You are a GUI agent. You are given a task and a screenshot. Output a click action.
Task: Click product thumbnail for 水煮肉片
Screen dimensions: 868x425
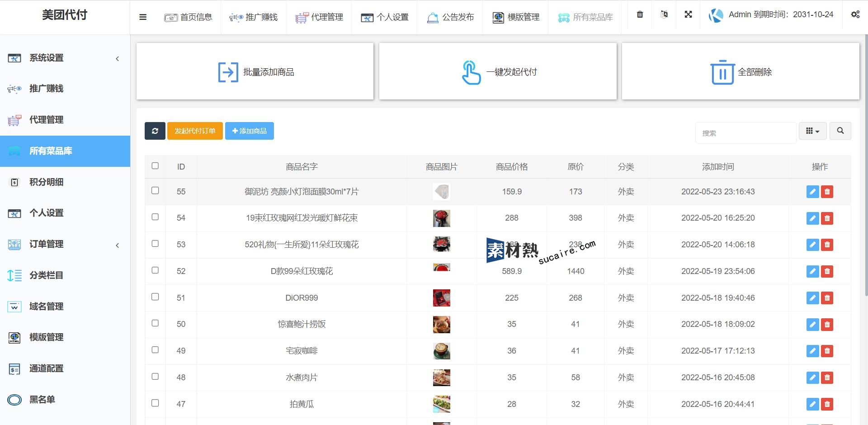tap(441, 378)
